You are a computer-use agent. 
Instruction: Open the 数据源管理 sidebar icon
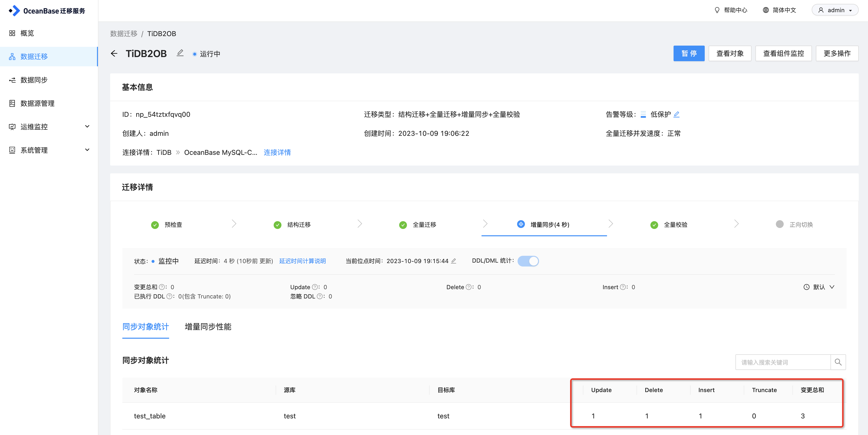click(x=12, y=104)
